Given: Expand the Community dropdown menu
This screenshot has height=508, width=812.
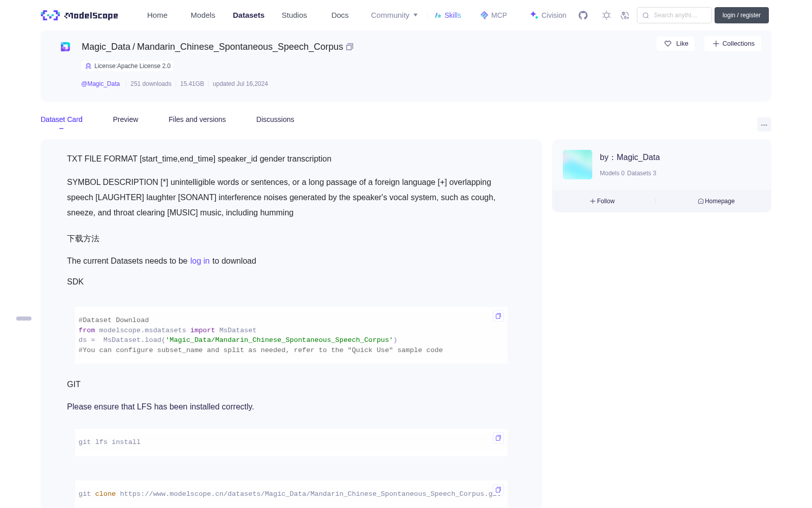Looking at the screenshot, I should (x=394, y=15).
